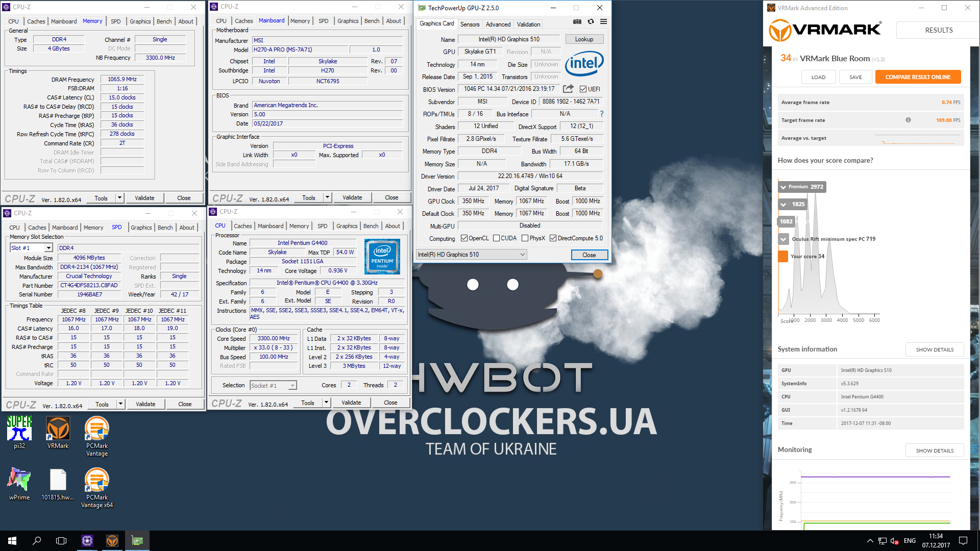Click the SAVE button in VRMark

(855, 77)
